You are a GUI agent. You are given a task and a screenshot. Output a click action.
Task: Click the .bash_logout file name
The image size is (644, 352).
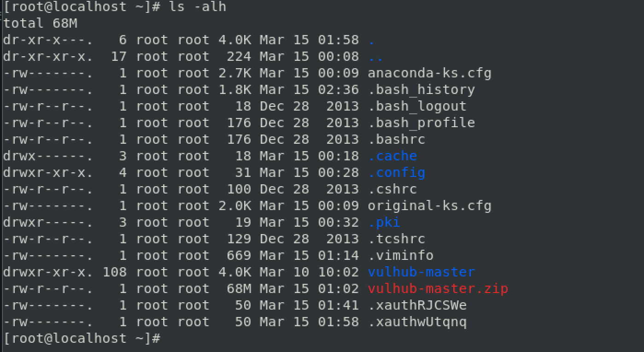[417, 106]
